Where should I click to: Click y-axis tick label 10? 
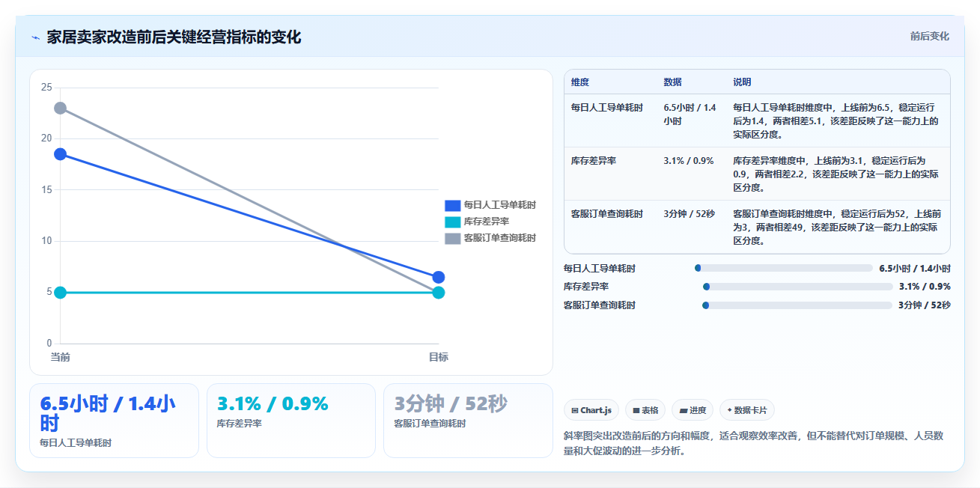46,241
